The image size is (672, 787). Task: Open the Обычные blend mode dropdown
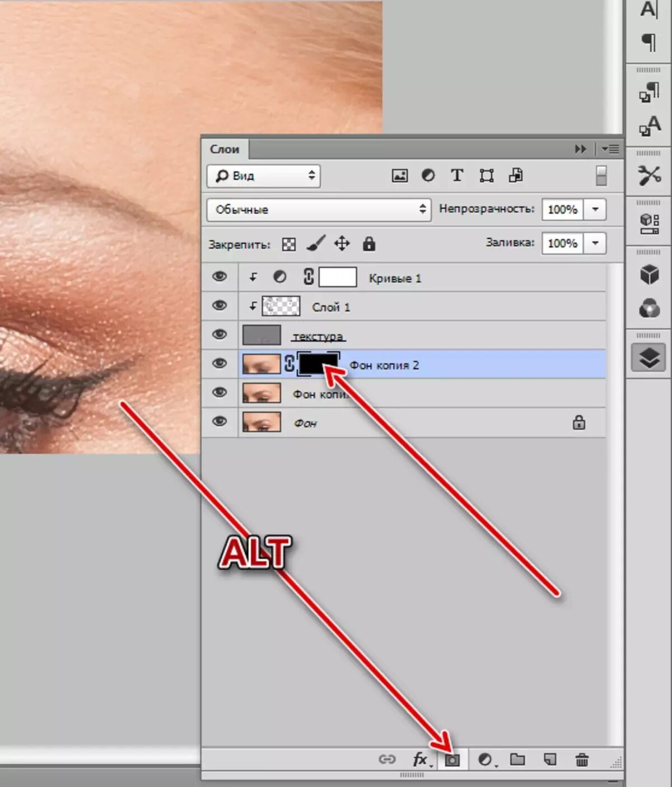(x=319, y=209)
